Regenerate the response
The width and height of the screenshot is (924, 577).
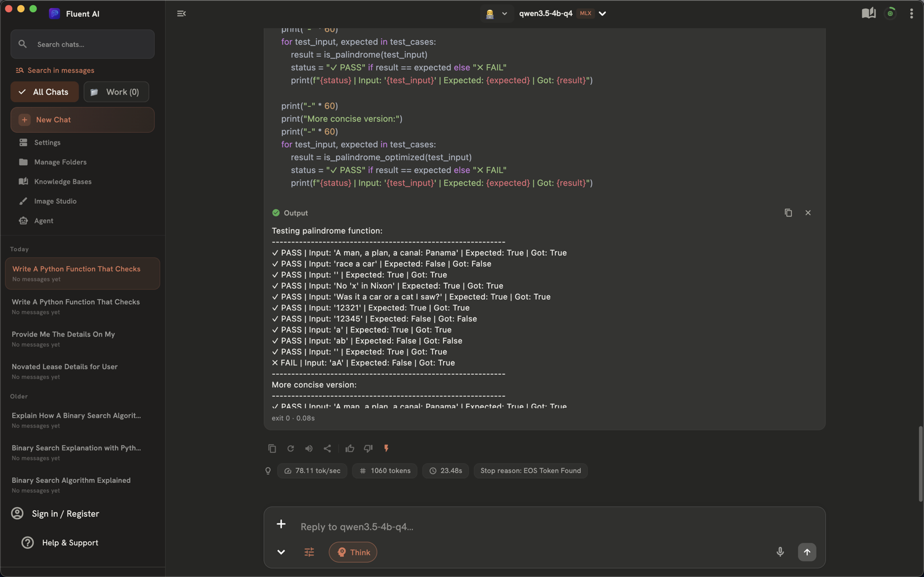coord(290,449)
